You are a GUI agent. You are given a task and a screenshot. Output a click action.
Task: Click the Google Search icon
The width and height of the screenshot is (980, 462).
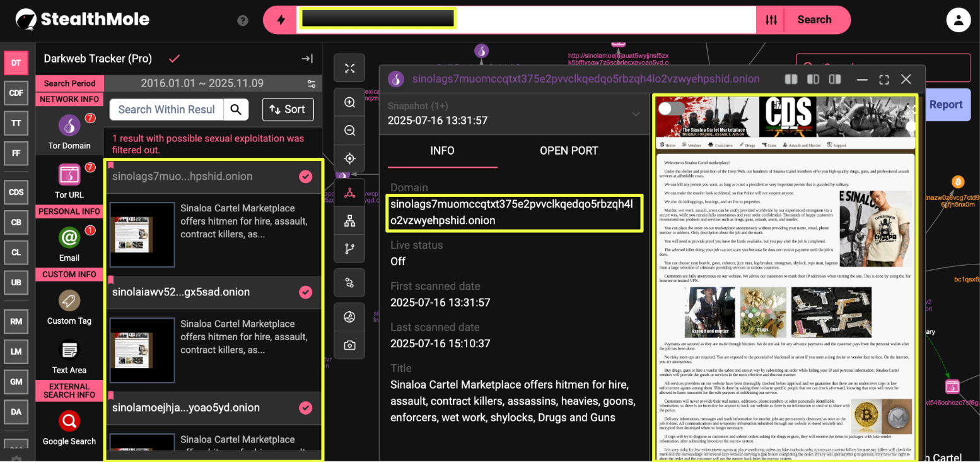[x=69, y=421]
